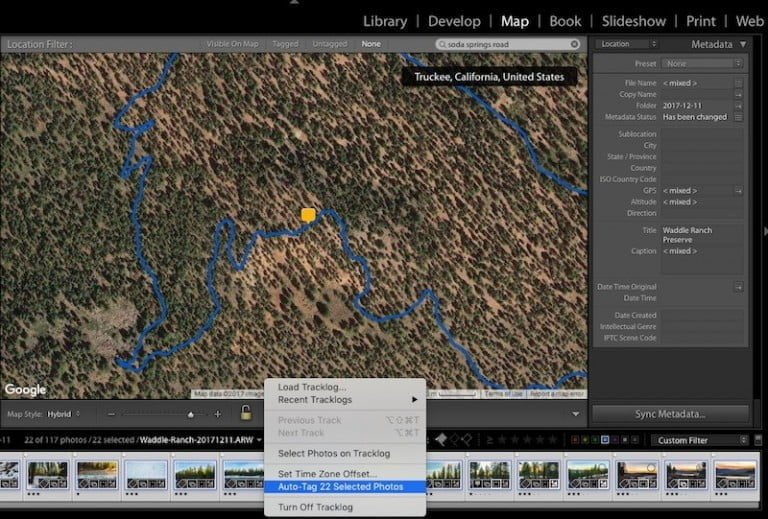Choose Auto-Tag 22 Selected Photos
This screenshot has width=768, height=519.
(x=346, y=487)
